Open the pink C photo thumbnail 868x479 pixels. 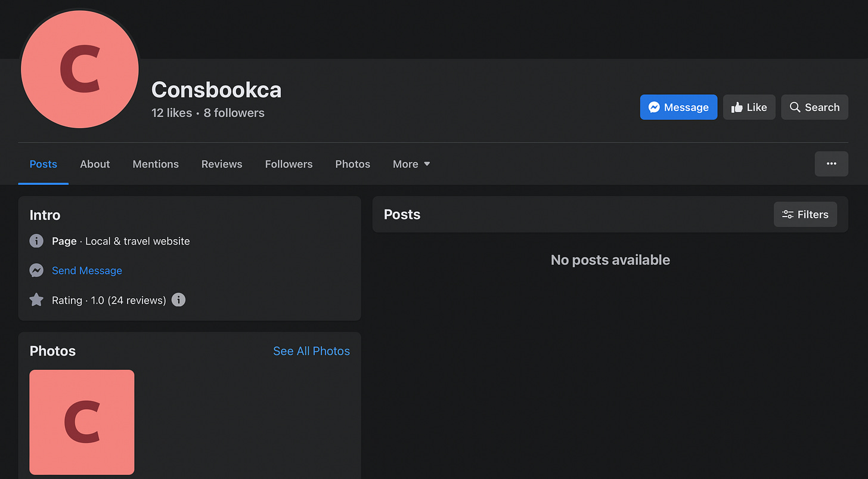82,422
